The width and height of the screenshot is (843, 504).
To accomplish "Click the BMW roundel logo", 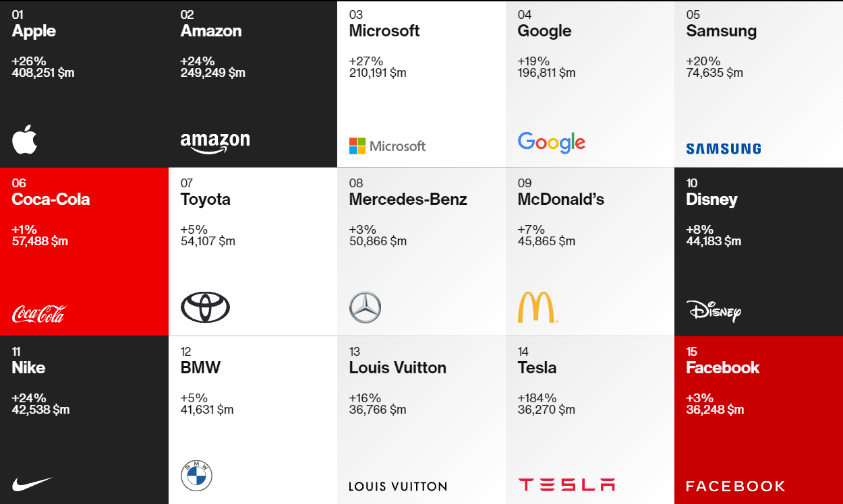I will [x=196, y=476].
